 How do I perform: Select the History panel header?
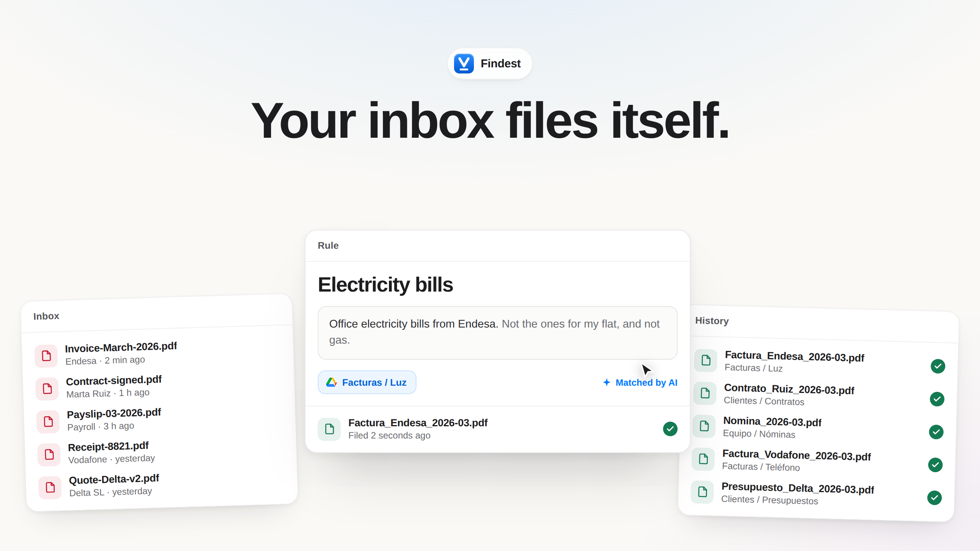click(712, 321)
